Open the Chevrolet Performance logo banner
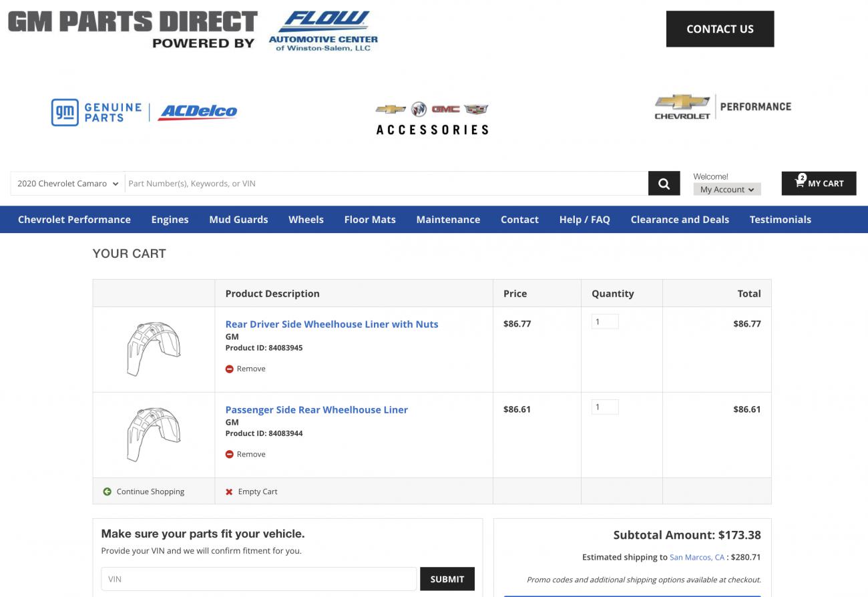Viewport: 868px width, 597px height. point(722,107)
